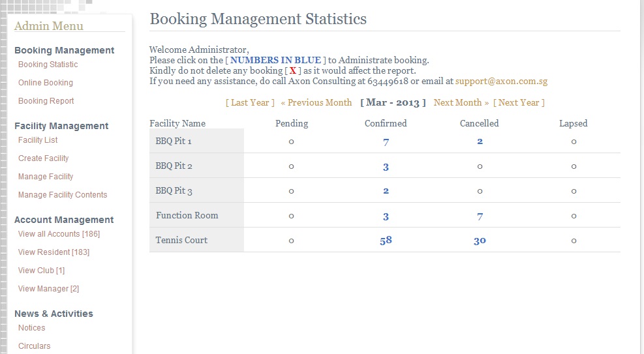
Task: Select Create Facility menu item
Action: click(43, 158)
